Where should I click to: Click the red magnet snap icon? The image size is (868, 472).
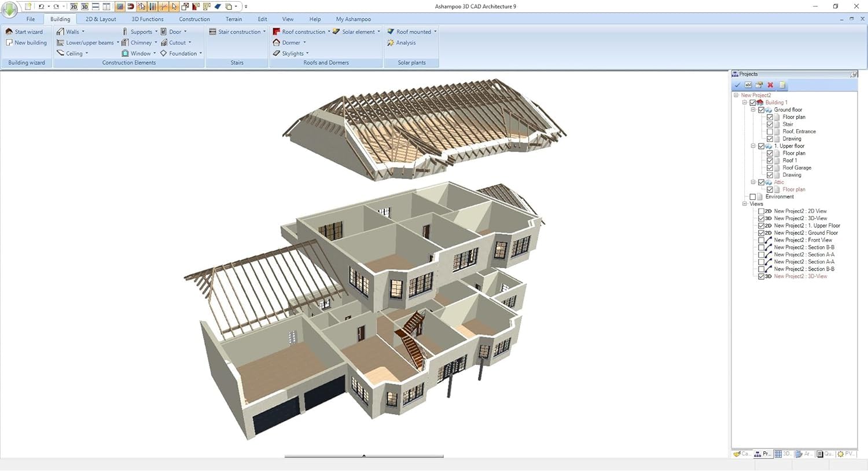[x=131, y=6]
